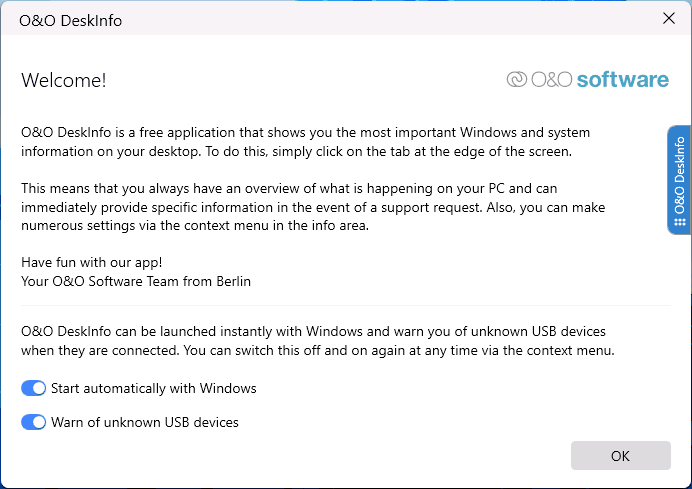Click the paragraph about launching with Windows
Screen dimensions: 692x489
(x=318, y=341)
